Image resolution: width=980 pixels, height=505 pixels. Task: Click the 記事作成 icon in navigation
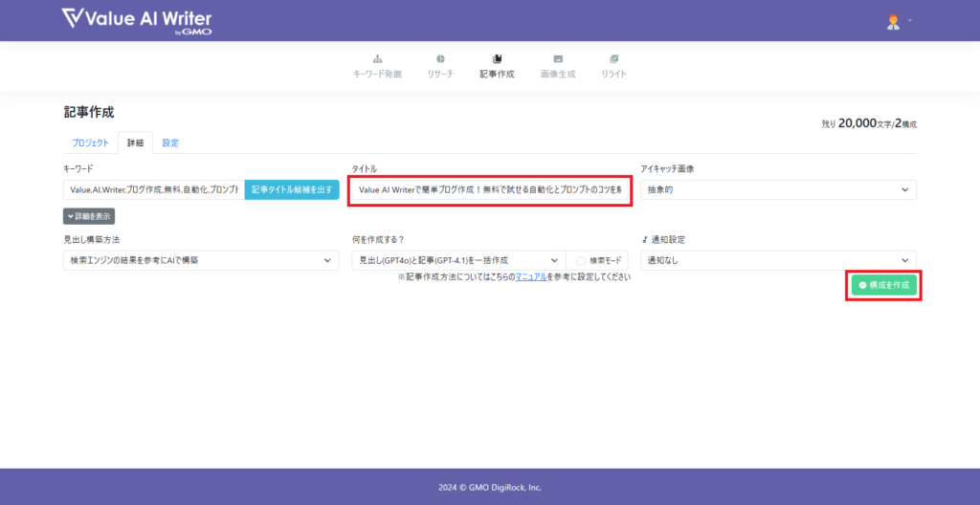point(497,58)
